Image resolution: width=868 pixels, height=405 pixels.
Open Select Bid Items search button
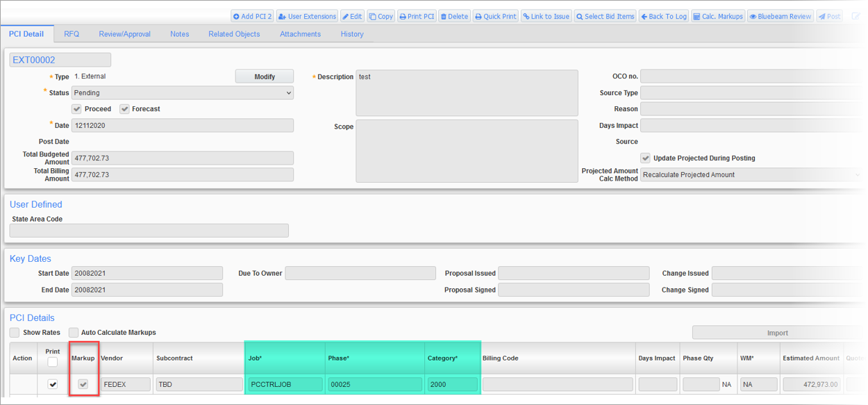(605, 16)
